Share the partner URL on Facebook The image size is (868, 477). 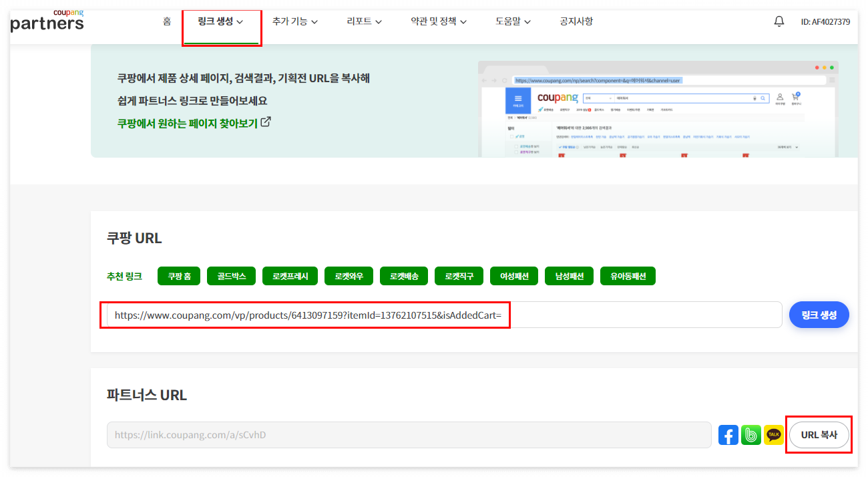(728, 434)
